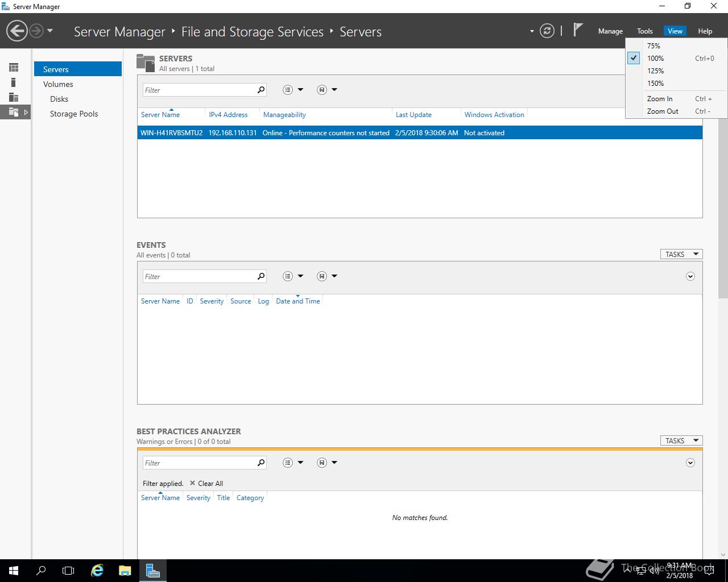
Task: Click Filter box in Events section
Action: click(198, 276)
